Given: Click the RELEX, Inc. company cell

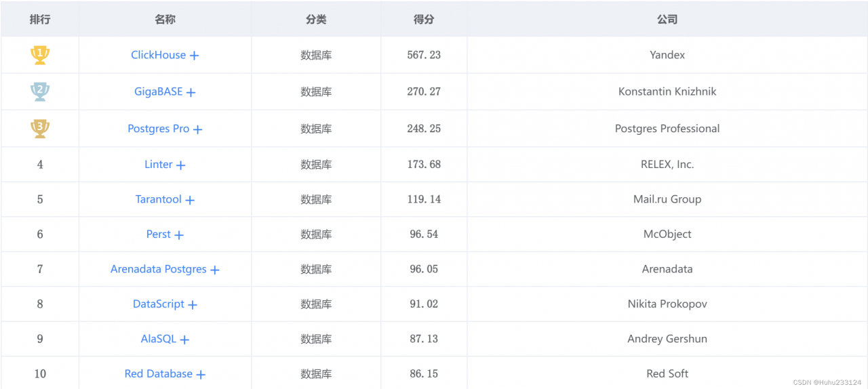Looking at the screenshot, I should click(x=667, y=164).
